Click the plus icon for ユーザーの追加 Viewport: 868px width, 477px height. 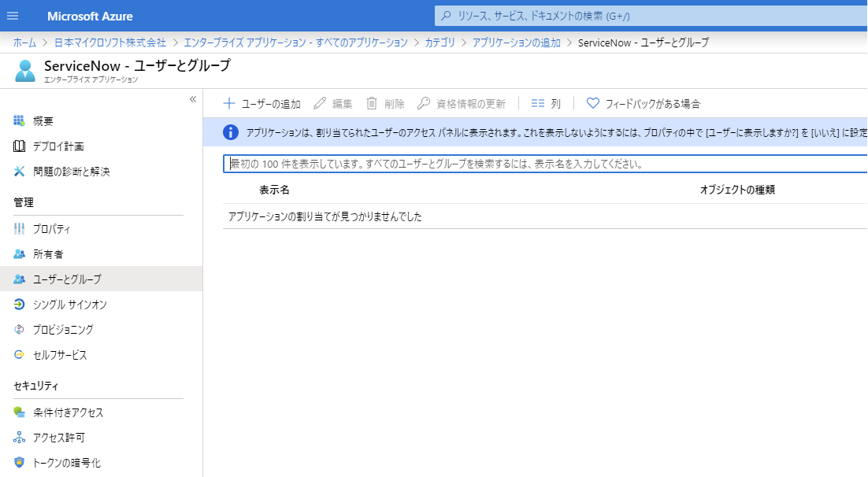pos(229,103)
